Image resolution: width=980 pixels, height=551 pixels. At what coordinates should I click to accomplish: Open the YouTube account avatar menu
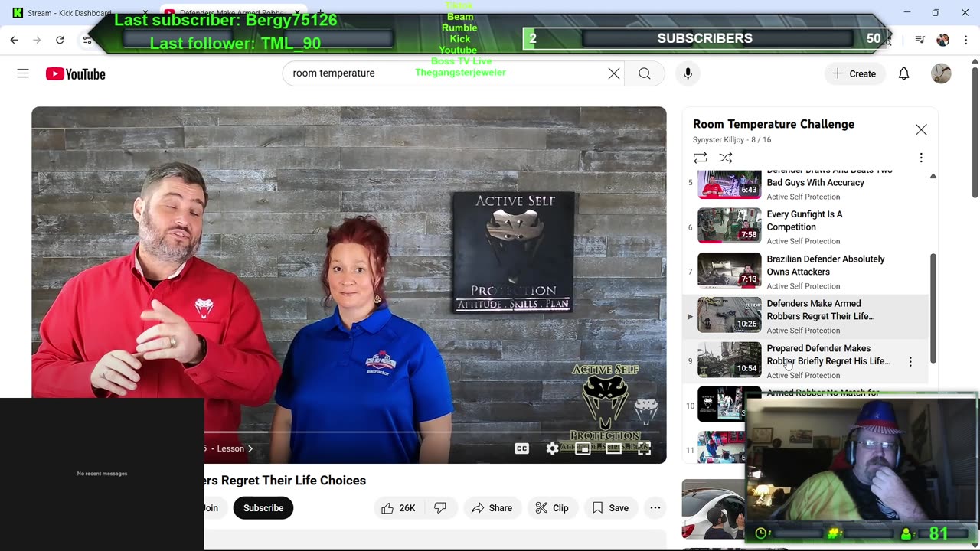tap(941, 73)
